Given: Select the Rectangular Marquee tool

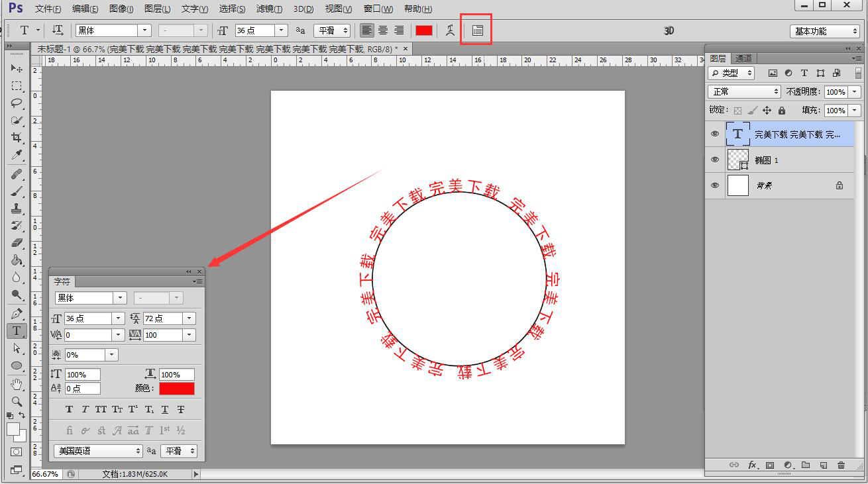Looking at the screenshot, I should click(17, 85).
